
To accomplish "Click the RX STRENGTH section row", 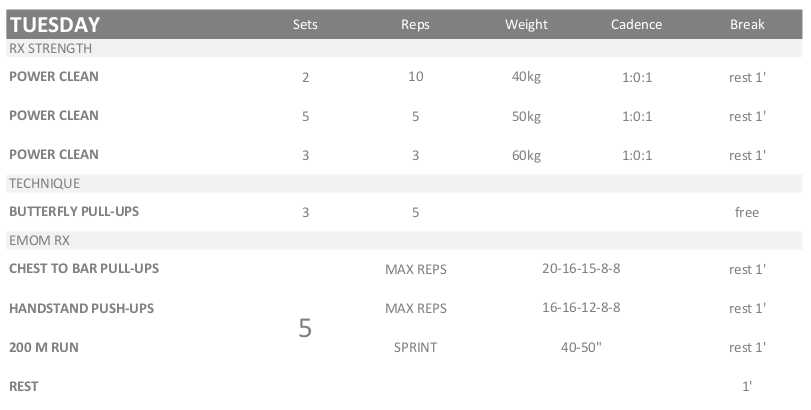I will click(x=50, y=47).
